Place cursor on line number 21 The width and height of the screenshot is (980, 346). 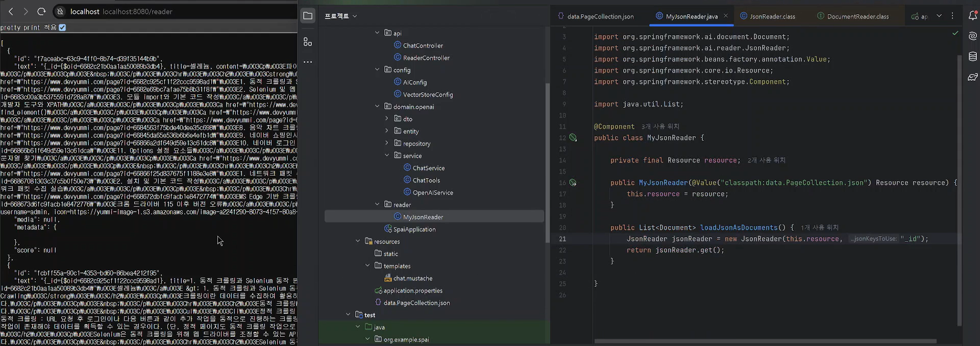(x=562, y=239)
